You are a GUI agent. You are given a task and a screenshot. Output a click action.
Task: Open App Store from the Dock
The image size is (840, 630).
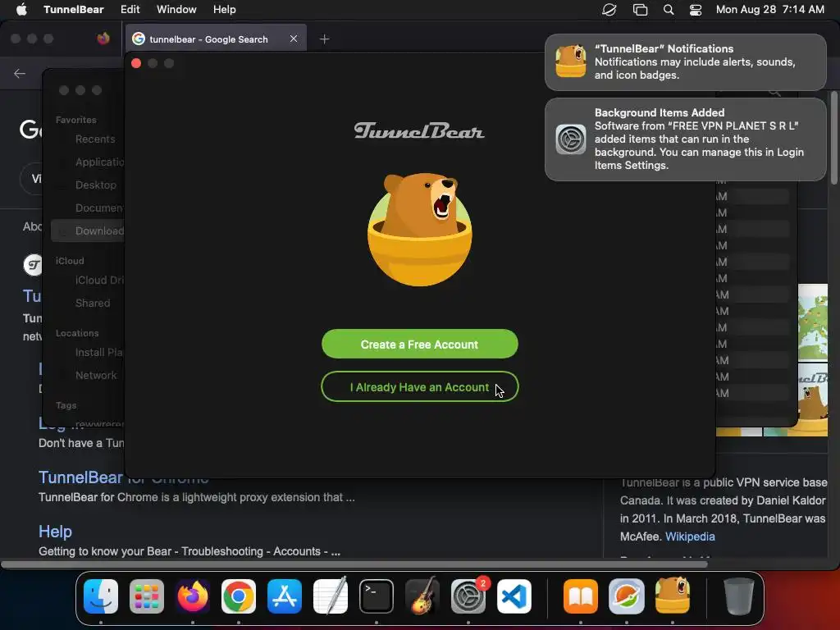pyautogui.click(x=285, y=596)
